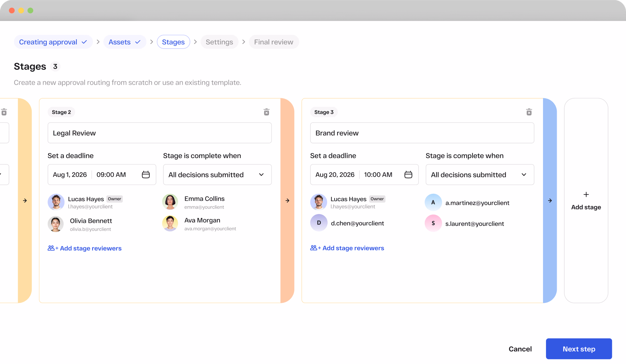Click Olivia Bennett's avatar
Screen dimensions: 626x364
[x=56, y=224]
